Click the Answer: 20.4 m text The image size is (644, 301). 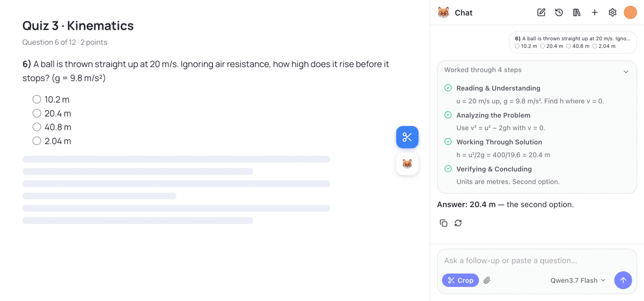[x=466, y=204]
